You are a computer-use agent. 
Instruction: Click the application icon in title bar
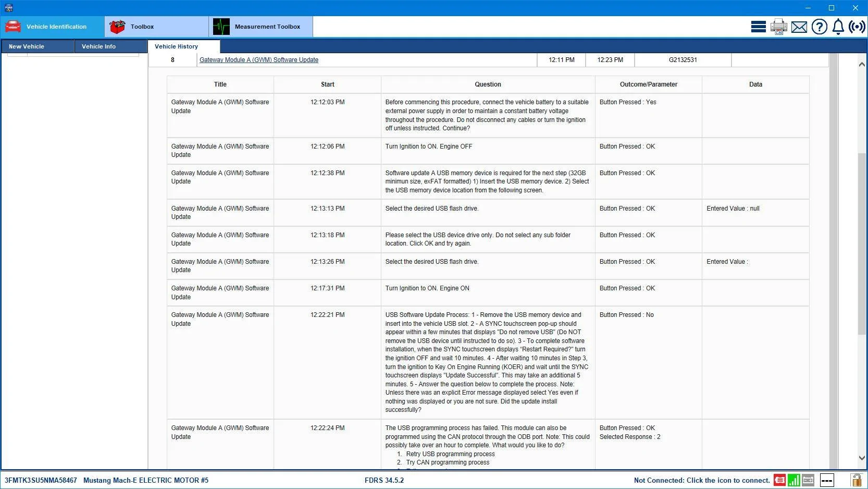[8, 8]
